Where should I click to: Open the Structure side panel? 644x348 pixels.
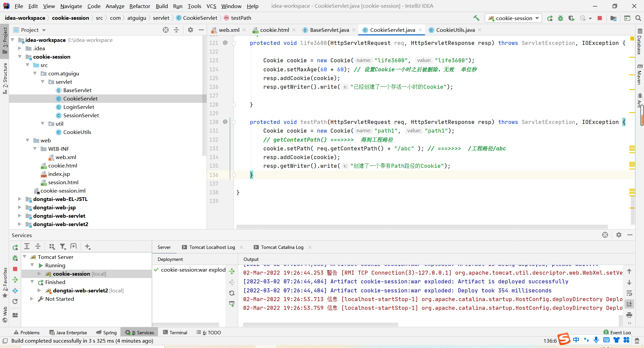click(x=5, y=78)
